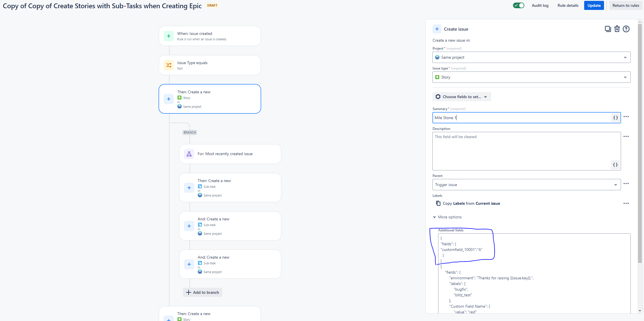Open more actions beside the Summary field
Image resolution: width=644 pixels, height=321 pixels.
click(626, 117)
